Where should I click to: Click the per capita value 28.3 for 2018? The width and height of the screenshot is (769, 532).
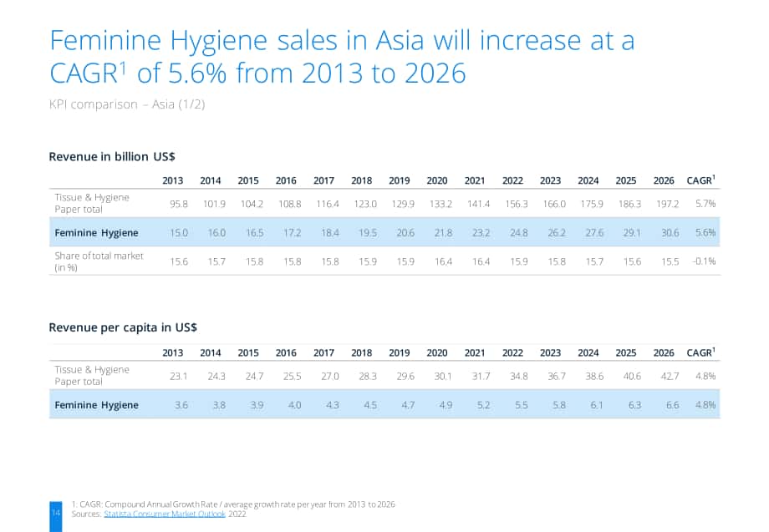(368, 376)
